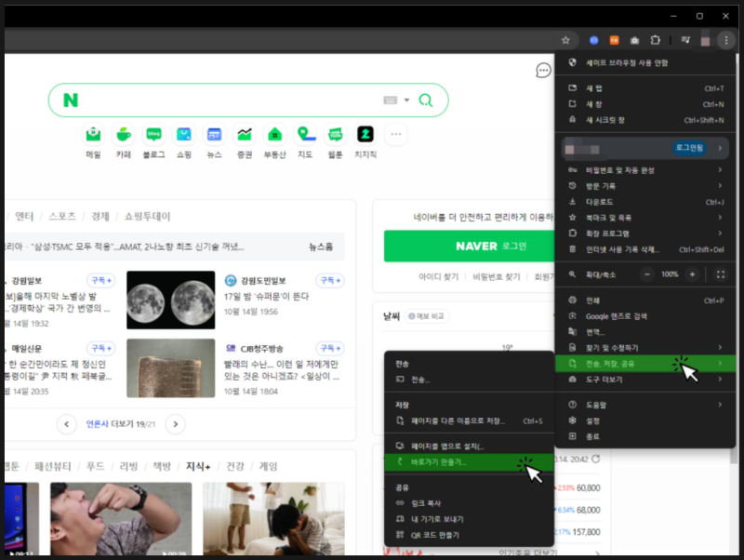
Task: Click inside the Naver search input field
Action: [232, 100]
